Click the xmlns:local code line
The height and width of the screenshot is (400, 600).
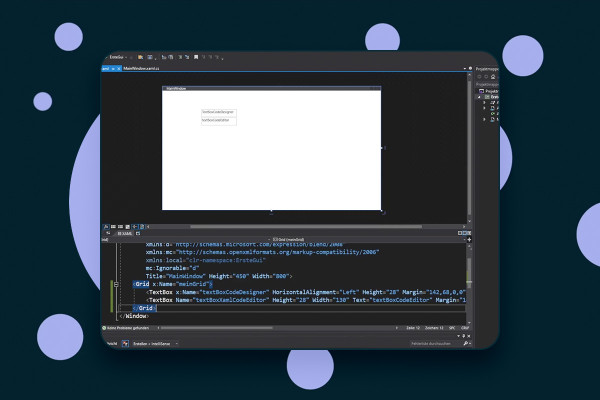(x=205, y=260)
